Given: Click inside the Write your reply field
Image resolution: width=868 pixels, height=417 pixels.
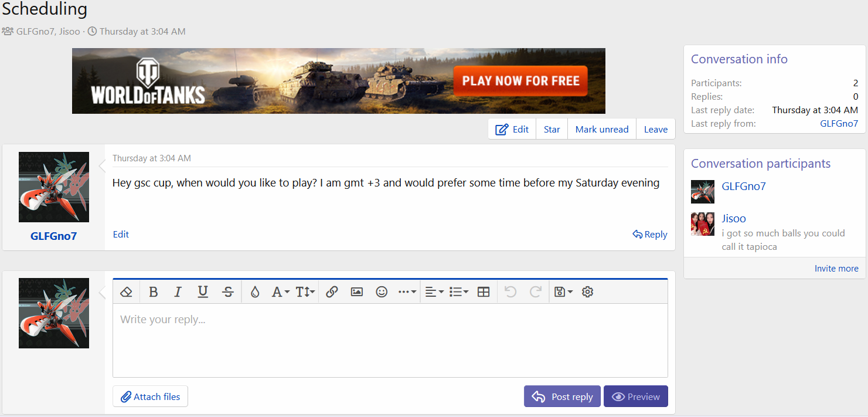Looking at the screenshot, I should (390, 340).
